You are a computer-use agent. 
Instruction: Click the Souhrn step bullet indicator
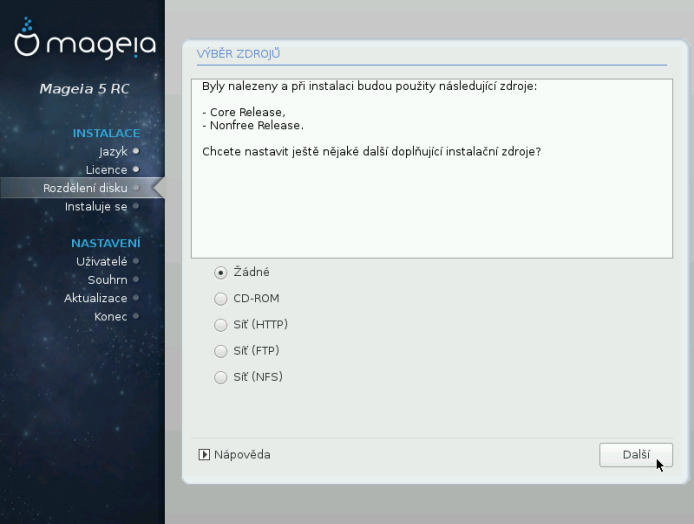click(x=136, y=279)
